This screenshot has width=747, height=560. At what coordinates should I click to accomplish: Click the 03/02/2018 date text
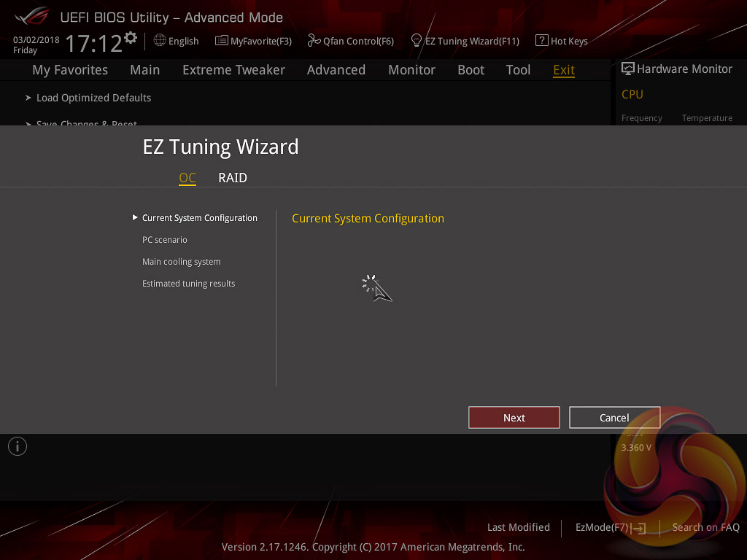pos(36,40)
